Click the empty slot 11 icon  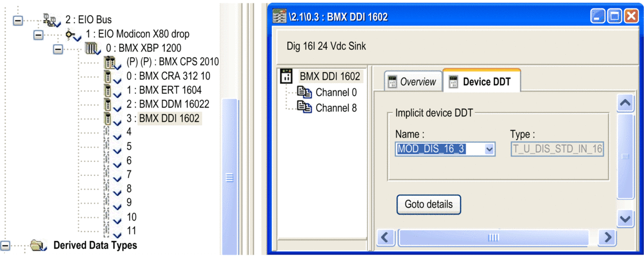pyautogui.click(x=112, y=231)
